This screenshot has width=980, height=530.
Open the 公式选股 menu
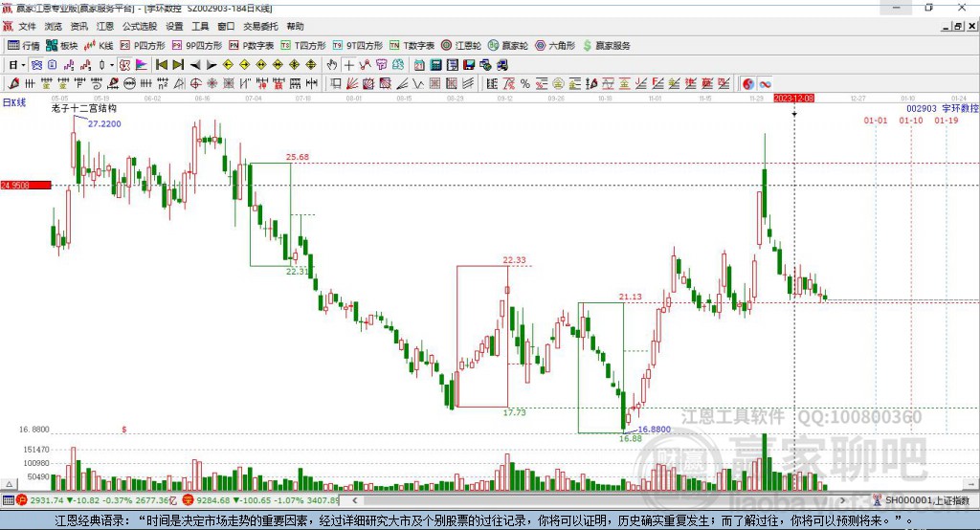tap(140, 26)
